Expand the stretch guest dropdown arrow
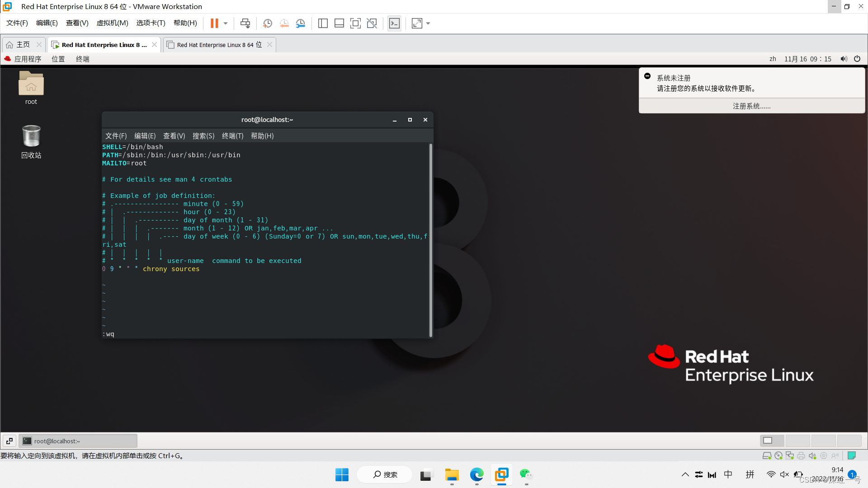The height and width of the screenshot is (488, 868). click(428, 23)
